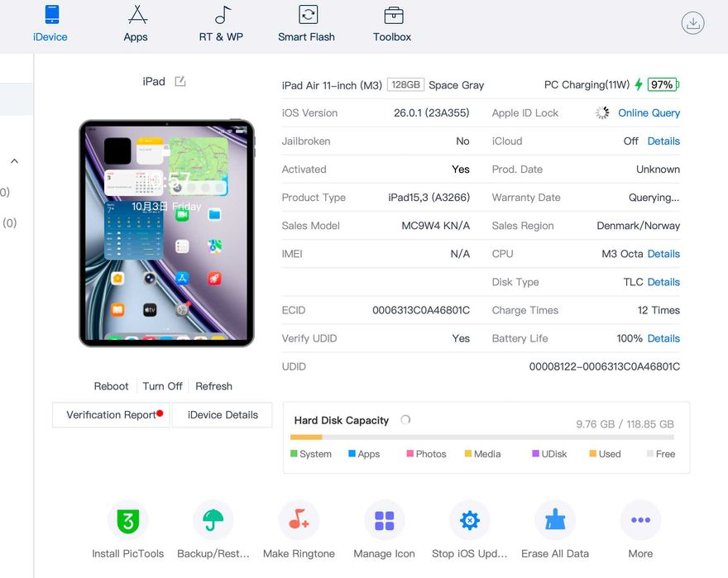Click the ECID value 0006313C0A46801C
Image resolution: width=728 pixels, height=578 pixels.
tap(421, 310)
